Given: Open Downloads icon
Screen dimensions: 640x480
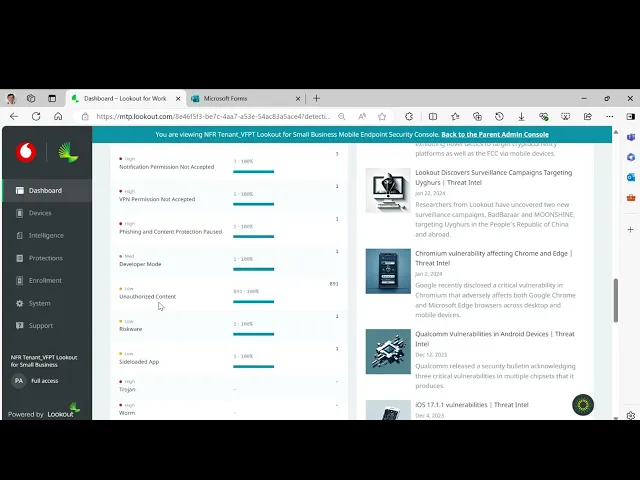Looking at the screenshot, I should point(521,117).
